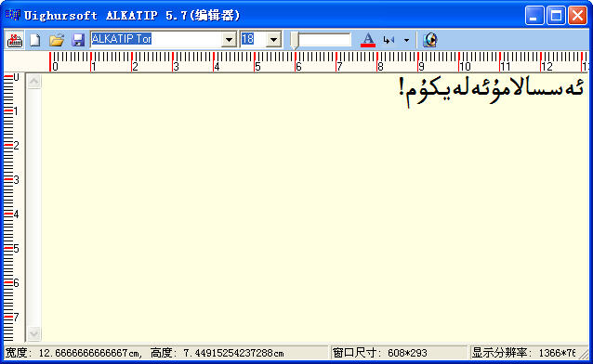Close the ALKATIP editor window
The width and height of the screenshot is (593, 364).
(577, 16)
